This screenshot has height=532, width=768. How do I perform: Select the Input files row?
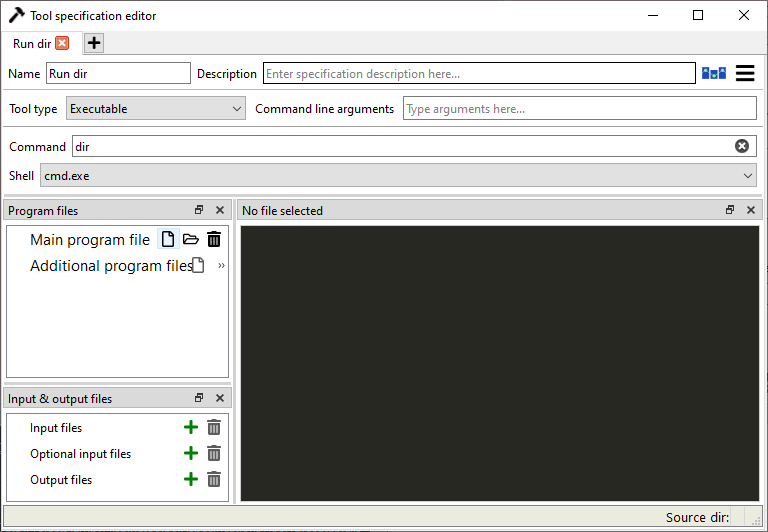[x=56, y=428]
